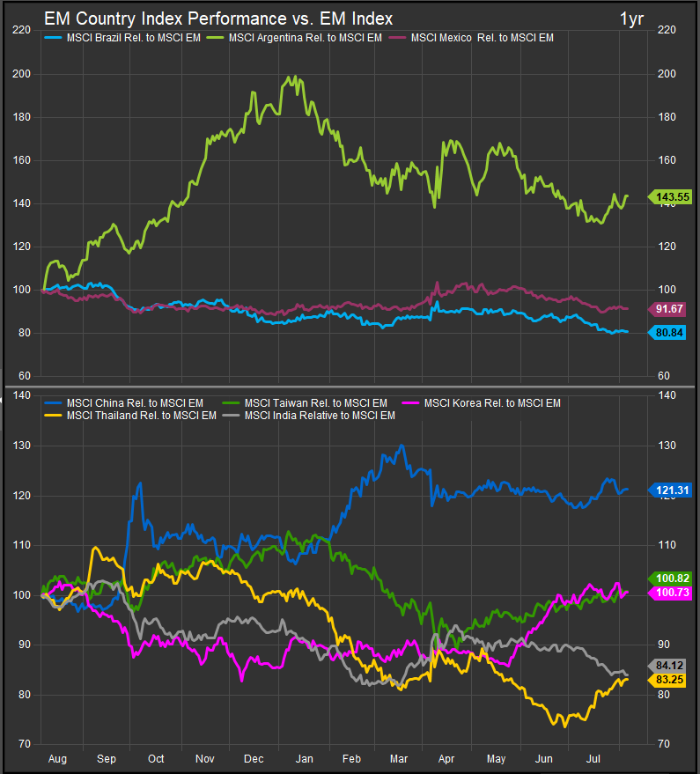Click the 130 label on lower chart's left axis

(21, 446)
